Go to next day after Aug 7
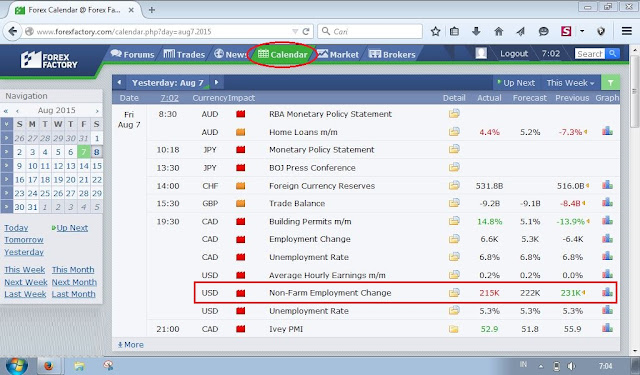This screenshot has width=640, height=375. [216, 82]
